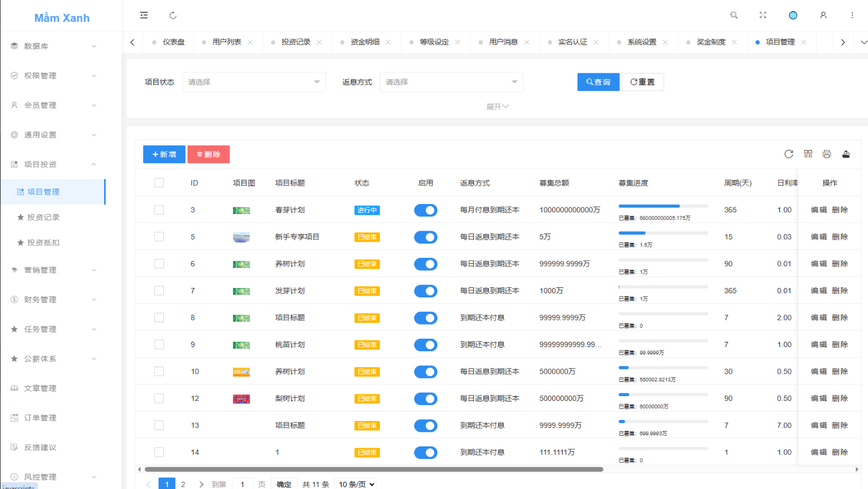The width and height of the screenshot is (868, 489).
Task: Expand more filters with 展开
Action: pos(498,106)
